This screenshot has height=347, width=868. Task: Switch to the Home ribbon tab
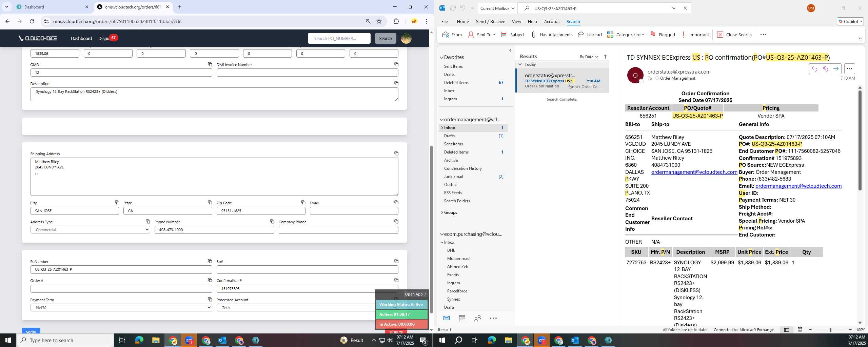463,21
